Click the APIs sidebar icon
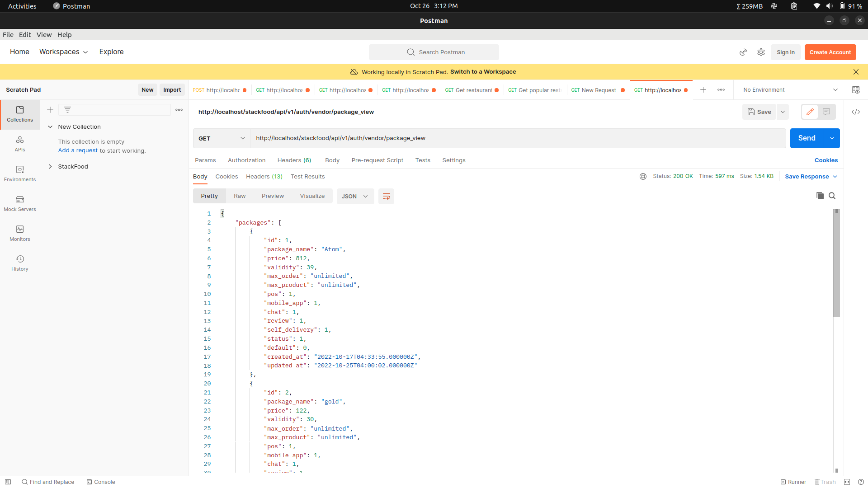The width and height of the screenshot is (868, 488). click(20, 143)
